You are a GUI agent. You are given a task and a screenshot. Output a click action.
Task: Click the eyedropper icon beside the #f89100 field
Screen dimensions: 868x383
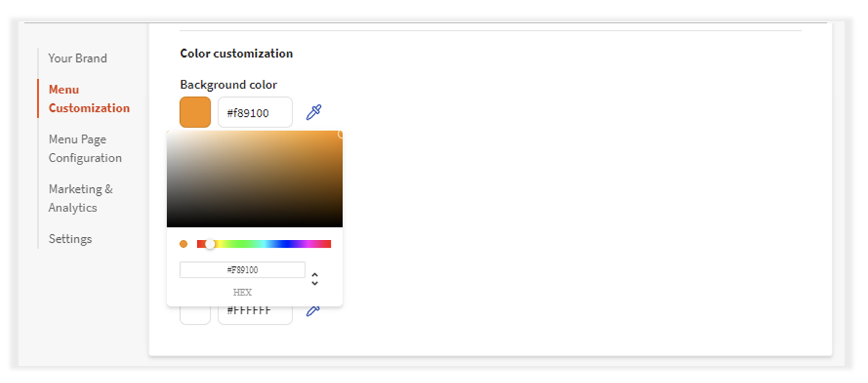pyautogui.click(x=313, y=112)
